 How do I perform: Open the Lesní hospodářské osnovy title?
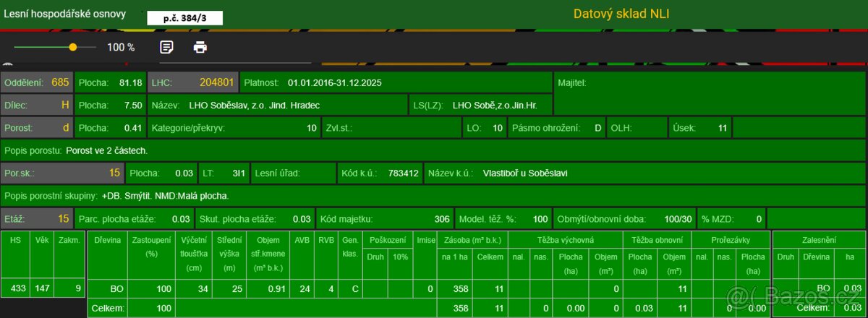click(65, 14)
